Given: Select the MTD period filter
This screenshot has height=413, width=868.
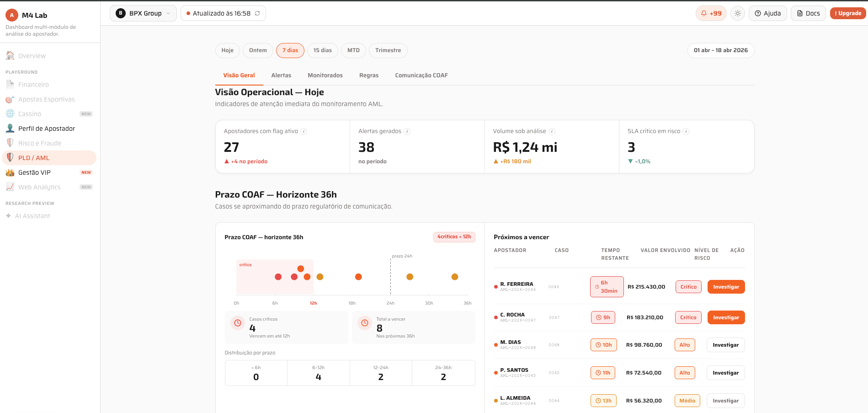Looking at the screenshot, I should point(353,50).
